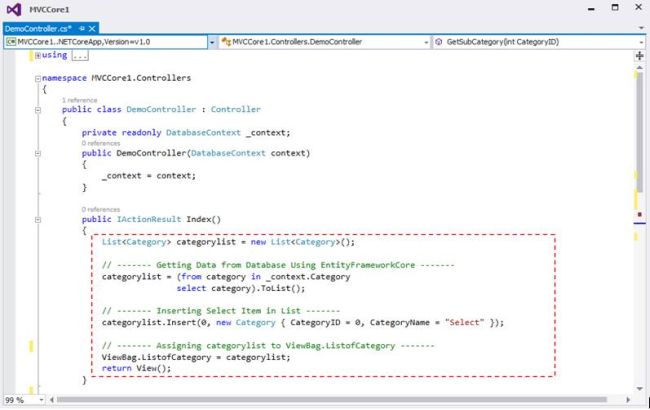Click the return View(); statement

point(136,368)
